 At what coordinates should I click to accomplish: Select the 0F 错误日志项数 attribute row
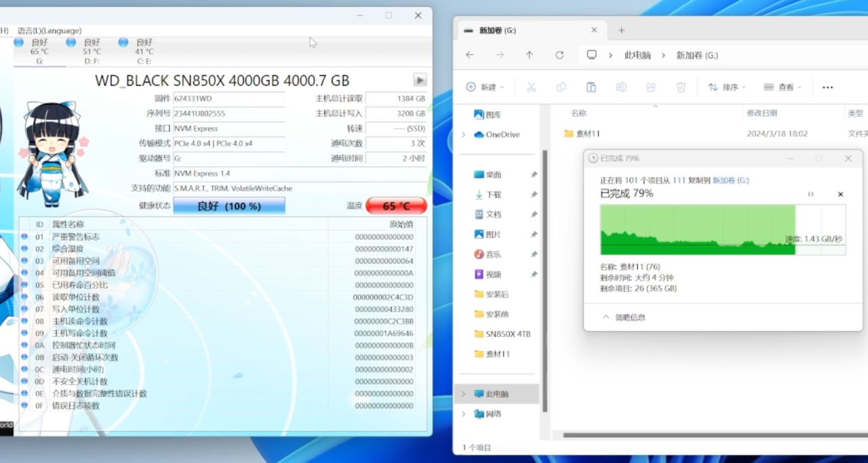pos(217,406)
